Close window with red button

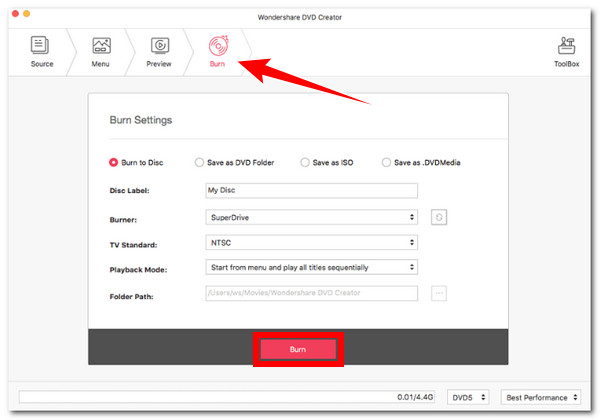pyautogui.click(x=15, y=14)
